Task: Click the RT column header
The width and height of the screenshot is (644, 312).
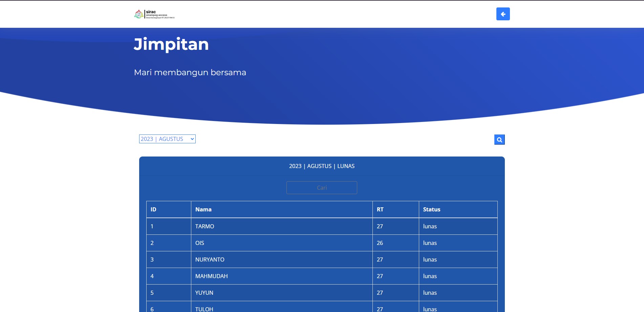Action: coord(380,209)
